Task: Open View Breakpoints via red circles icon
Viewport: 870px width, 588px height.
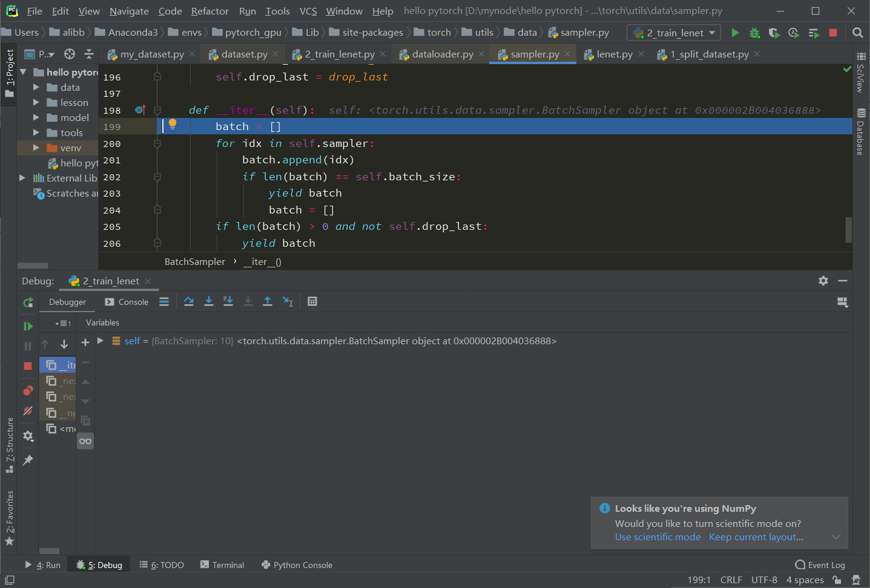Action: tap(28, 390)
